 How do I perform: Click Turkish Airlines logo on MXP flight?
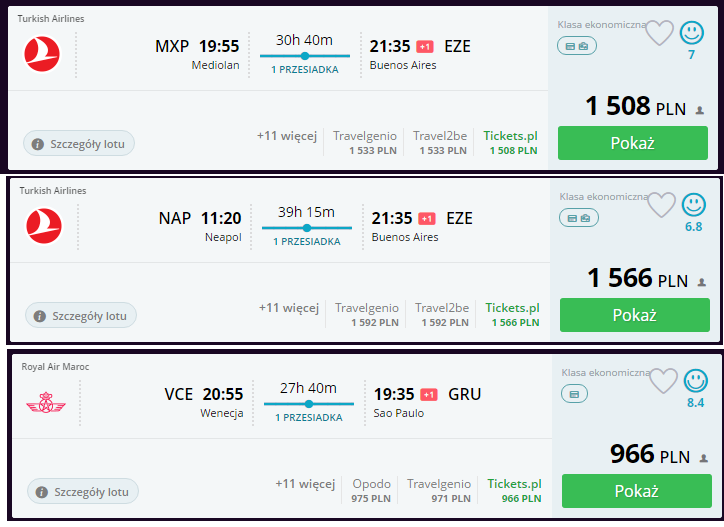point(42,54)
